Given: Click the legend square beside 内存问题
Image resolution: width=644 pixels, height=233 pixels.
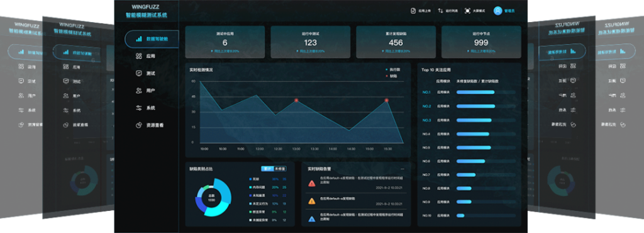Looking at the screenshot, I should pyautogui.click(x=250, y=187).
